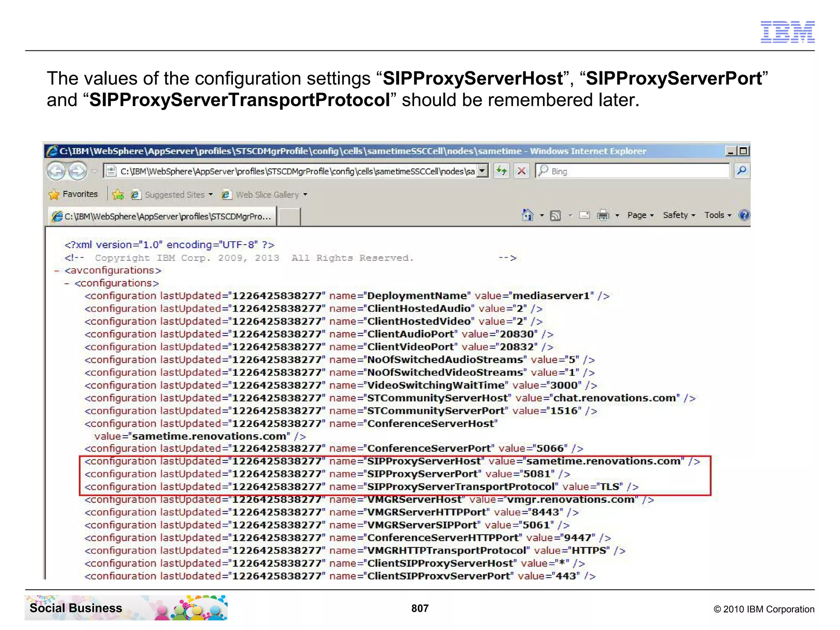
Task: Click the NoOfSwitchedAudioStreams configuration line
Action: 340,360
